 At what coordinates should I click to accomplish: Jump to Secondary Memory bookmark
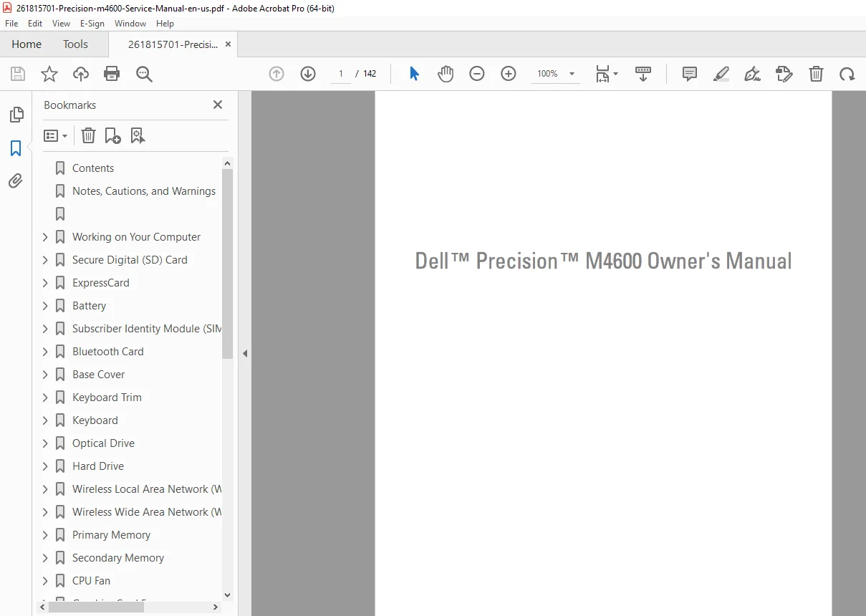118,558
